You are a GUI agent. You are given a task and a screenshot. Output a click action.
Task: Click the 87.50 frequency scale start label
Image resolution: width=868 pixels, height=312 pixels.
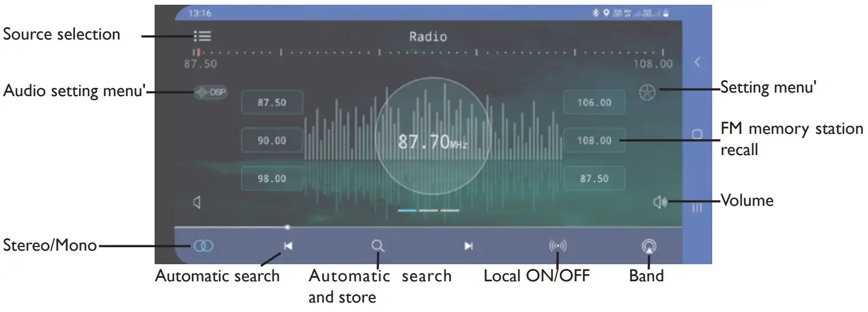click(x=201, y=64)
